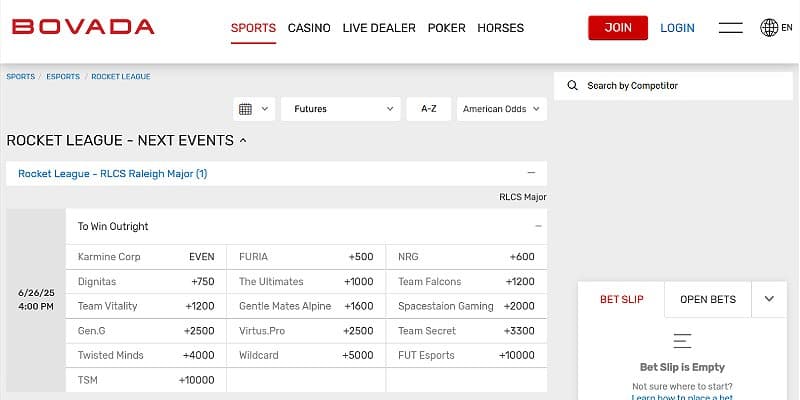Click the empty bet slip list icon

pyautogui.click(x=682, y=340)
